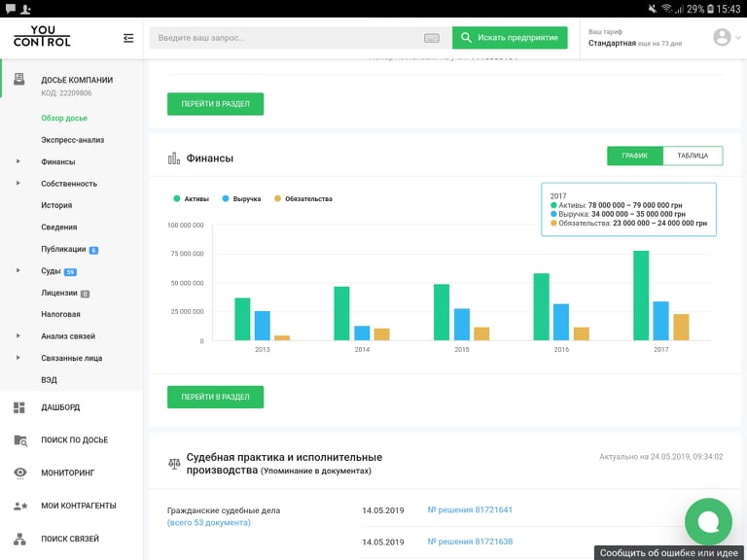Click the company dossier icon in sidebar
Viewport: 747px width, 560px height.
(x=19, y=79)
